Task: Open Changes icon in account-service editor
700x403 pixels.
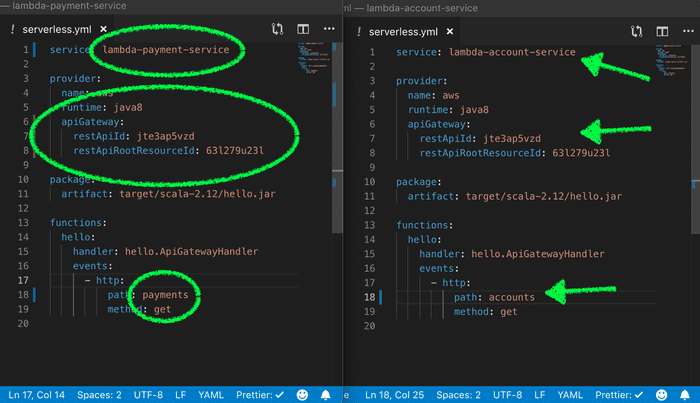Action: coord(637,31)
